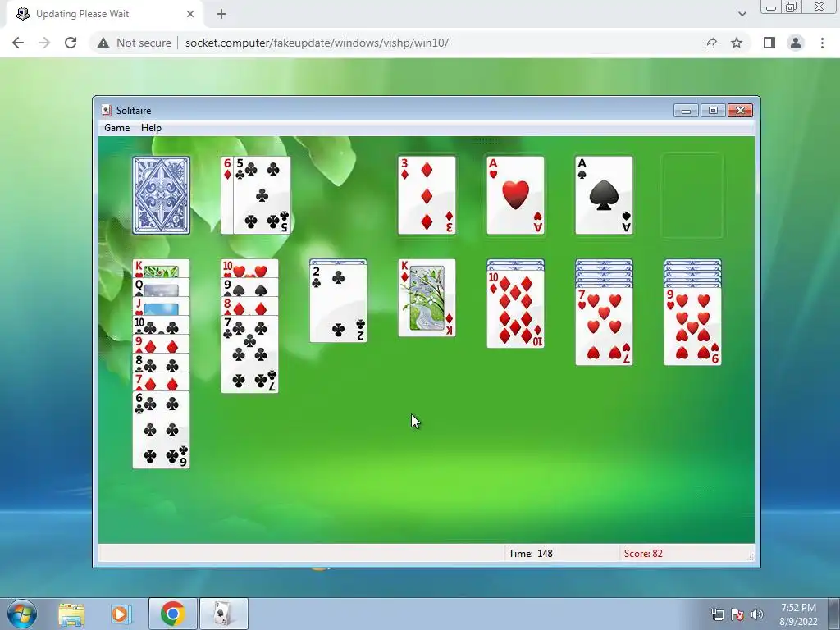
Task: Open Action Center flag tray icon
Action: tap(737, 614)
